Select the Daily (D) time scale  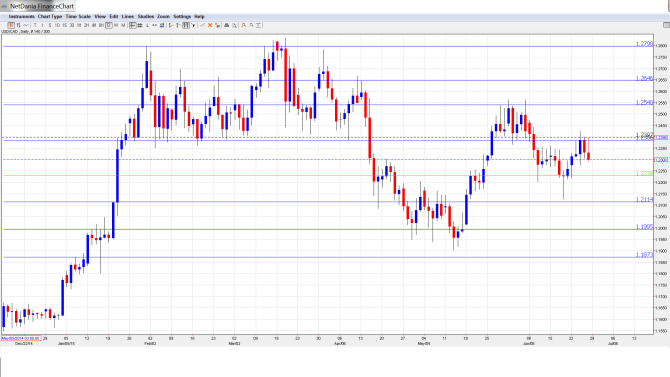click(109, 26)
